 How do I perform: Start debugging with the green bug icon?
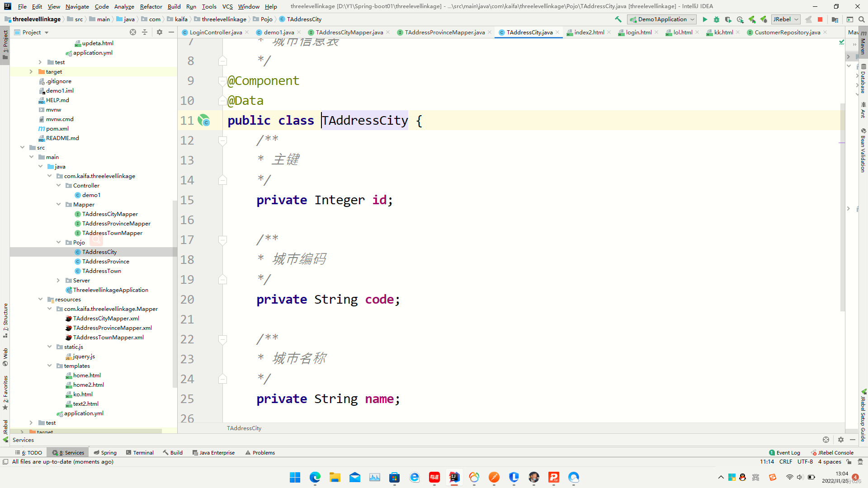pyautogui.click(x=717, y=19)
